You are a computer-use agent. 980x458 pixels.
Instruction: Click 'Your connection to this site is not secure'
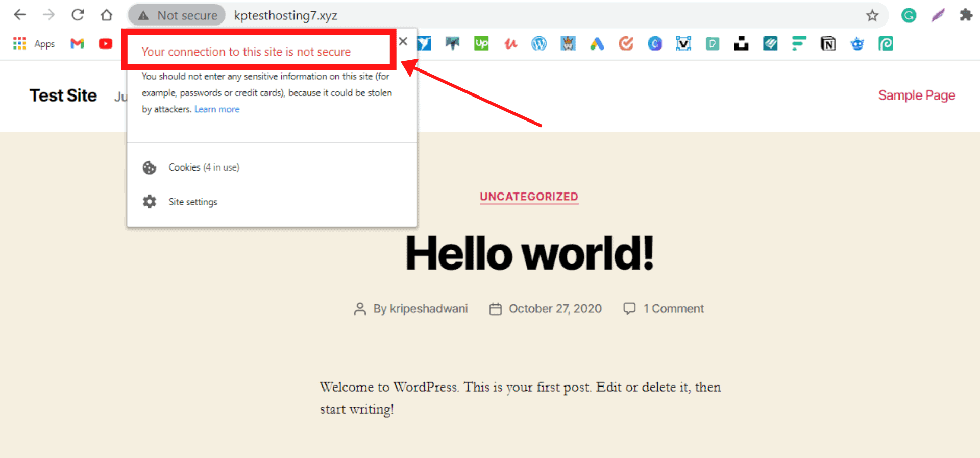(x=246, y=52)
